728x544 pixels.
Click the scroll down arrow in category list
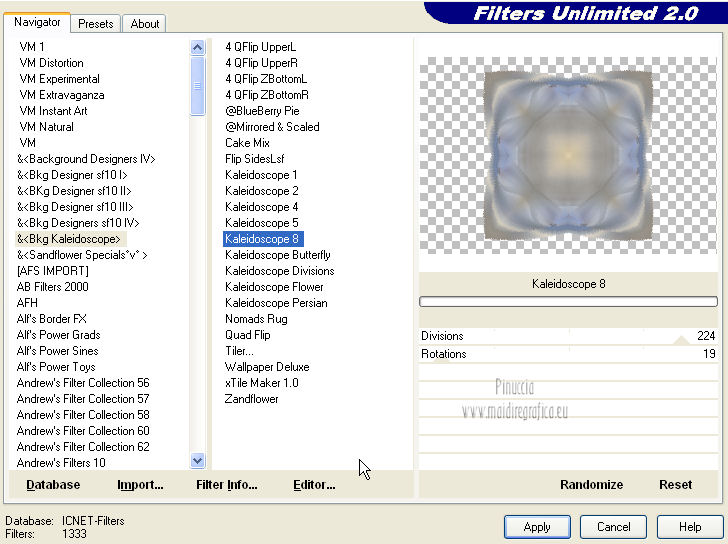click(x=197, y=460)
